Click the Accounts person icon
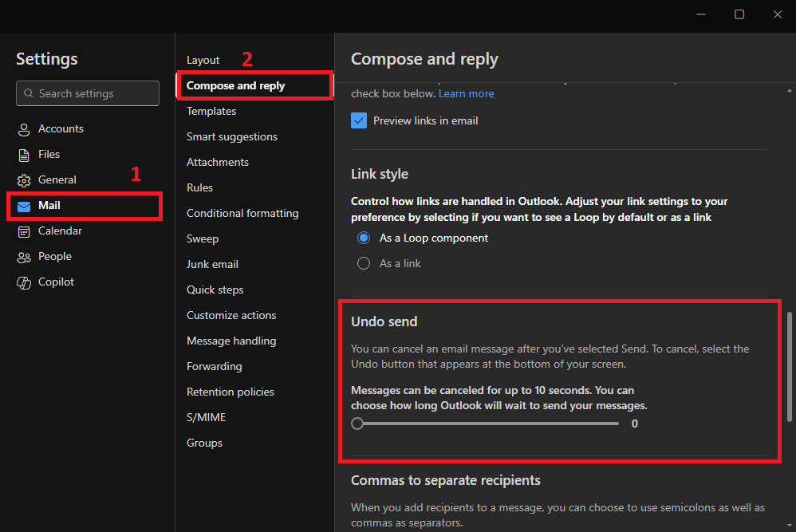This screenshot has height=532, width=796. point(24,129)
